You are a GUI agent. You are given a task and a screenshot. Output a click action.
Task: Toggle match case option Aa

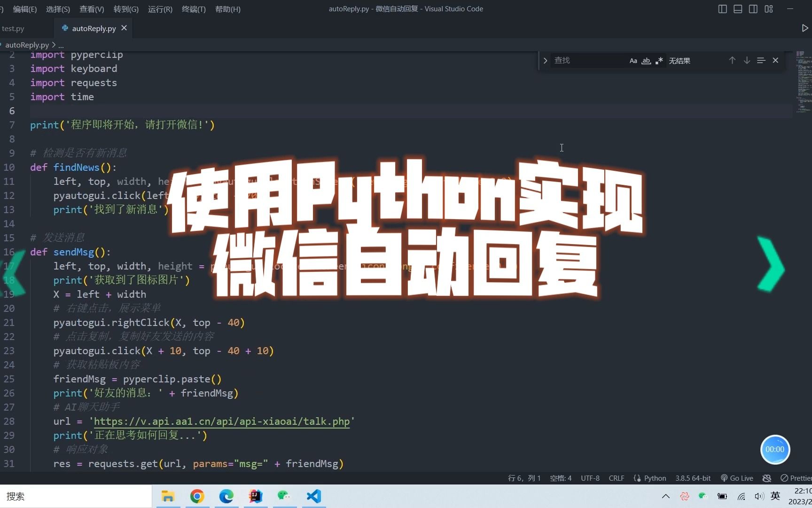tap(633, 61)
